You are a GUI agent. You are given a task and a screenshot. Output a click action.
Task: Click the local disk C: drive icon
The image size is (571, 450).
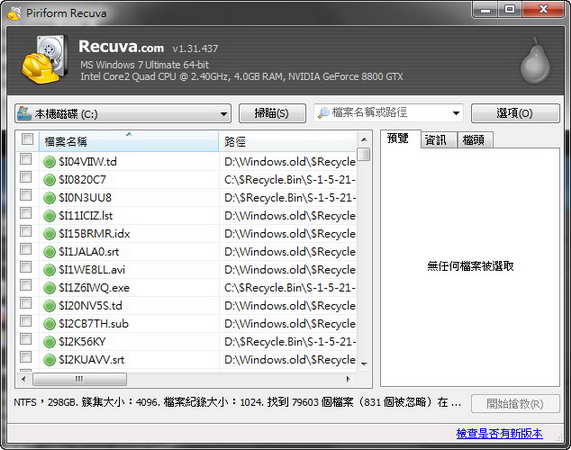(x=24, y=113)
